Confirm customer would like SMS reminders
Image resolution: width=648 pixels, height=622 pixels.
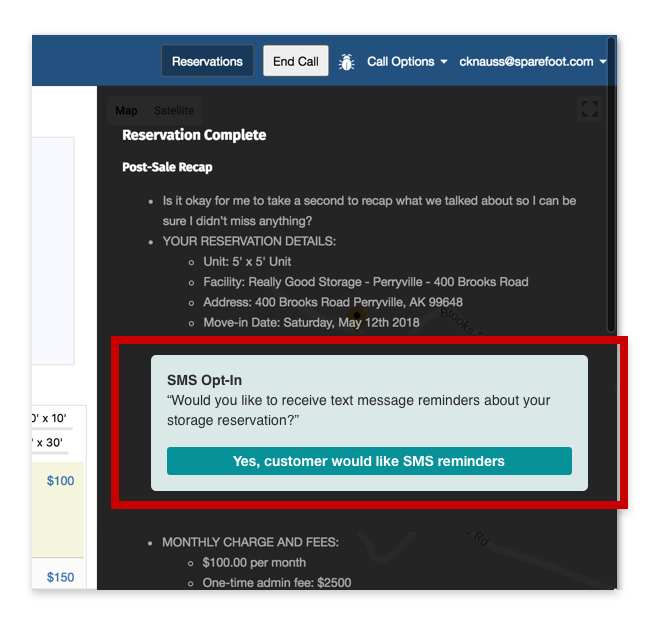point(369,461)
